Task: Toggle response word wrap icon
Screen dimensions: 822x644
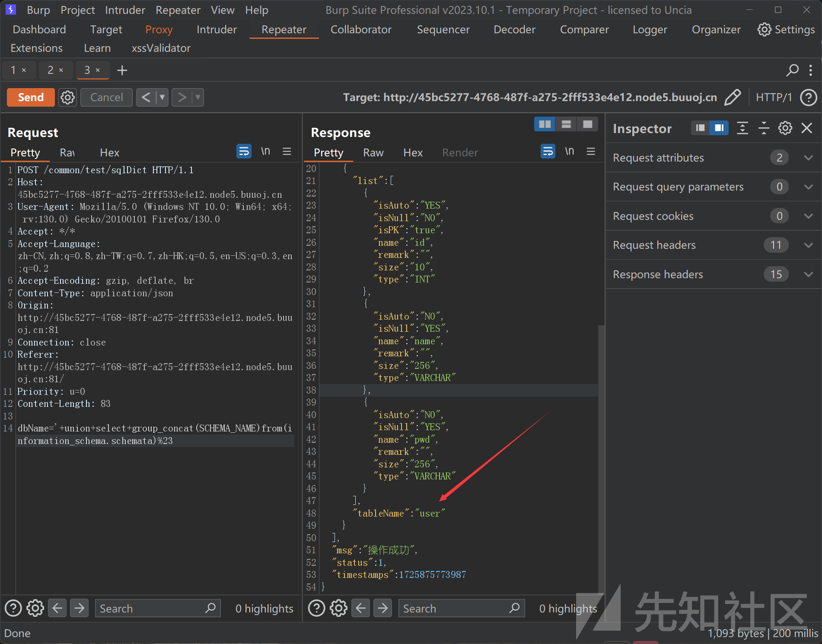Action: click(548, 151)
